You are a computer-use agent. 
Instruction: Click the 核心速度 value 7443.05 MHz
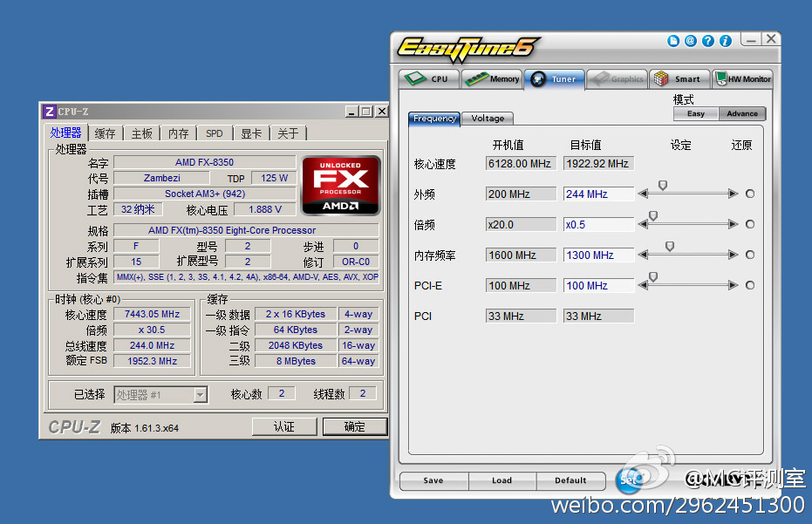[153, 314]
